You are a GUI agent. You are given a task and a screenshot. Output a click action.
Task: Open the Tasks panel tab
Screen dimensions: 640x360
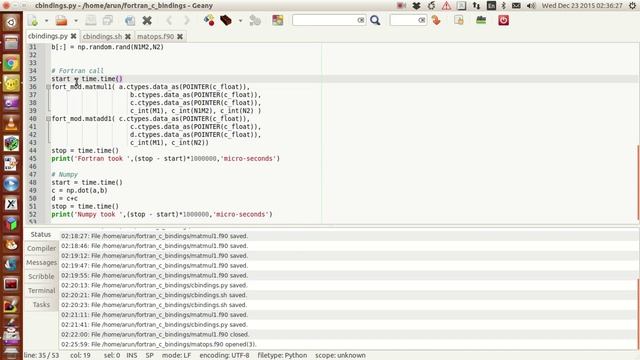[41, 305]
